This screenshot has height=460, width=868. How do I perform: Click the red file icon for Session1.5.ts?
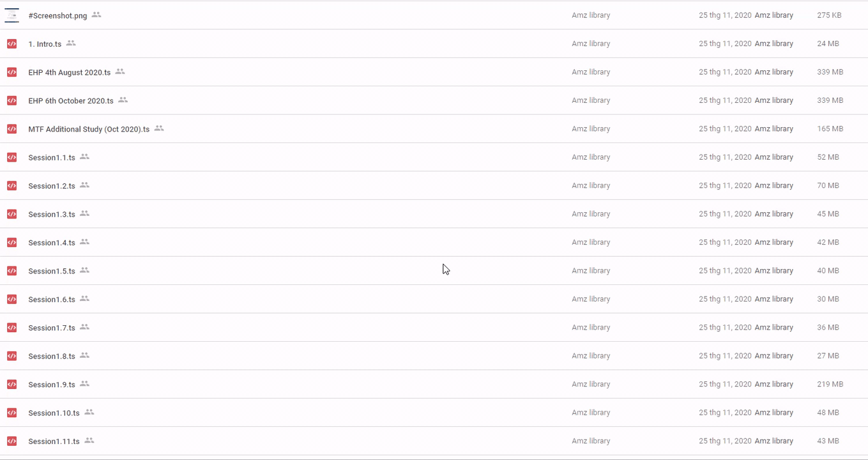(11, 271)
